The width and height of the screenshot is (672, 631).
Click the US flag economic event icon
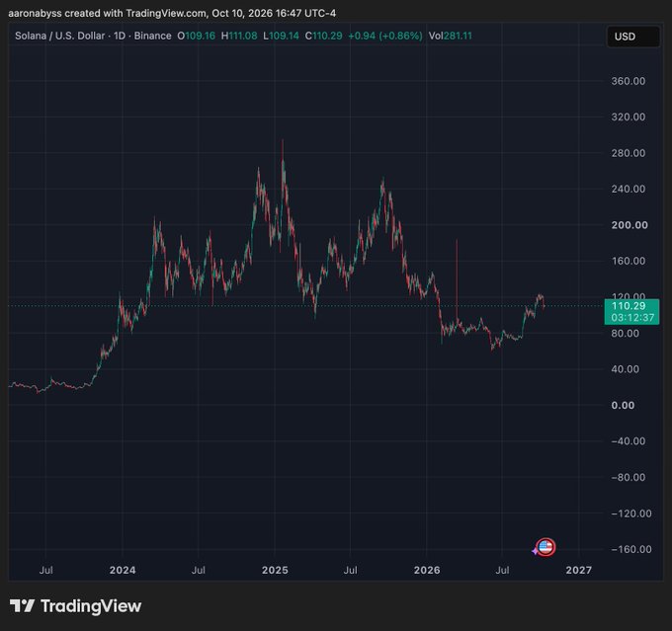point(546,547)
